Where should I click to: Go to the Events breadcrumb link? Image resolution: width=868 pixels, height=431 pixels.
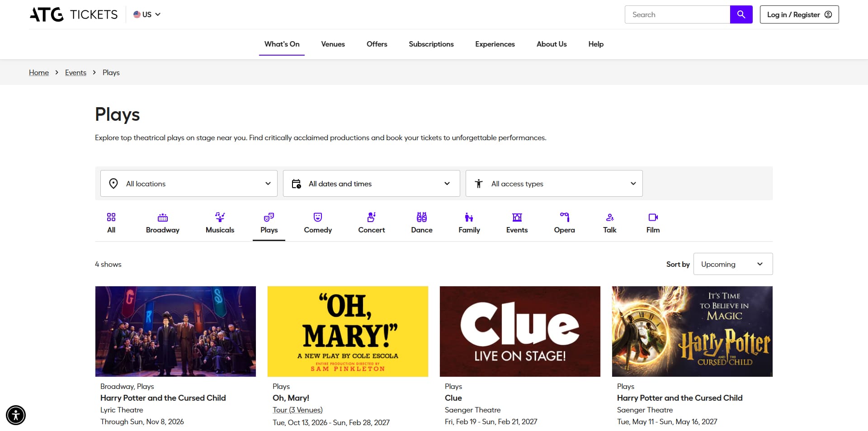coord(75,72)
